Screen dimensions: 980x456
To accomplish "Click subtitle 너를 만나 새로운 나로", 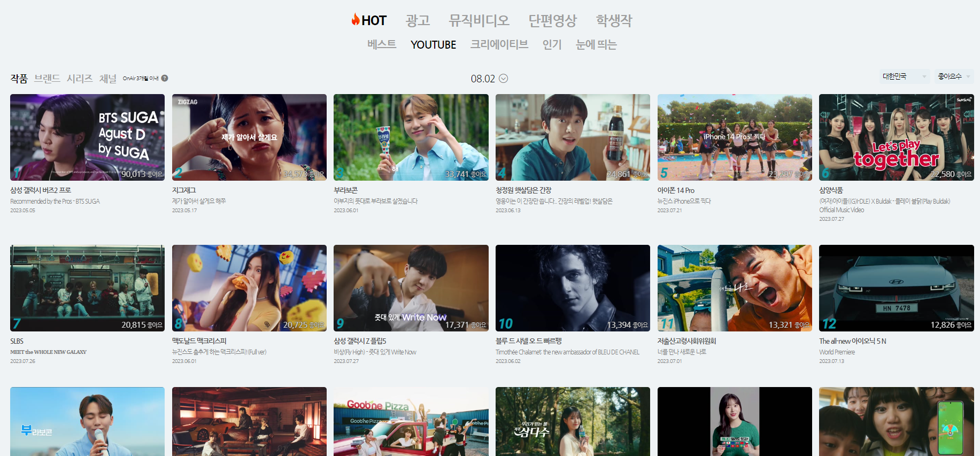I will 682,352.
